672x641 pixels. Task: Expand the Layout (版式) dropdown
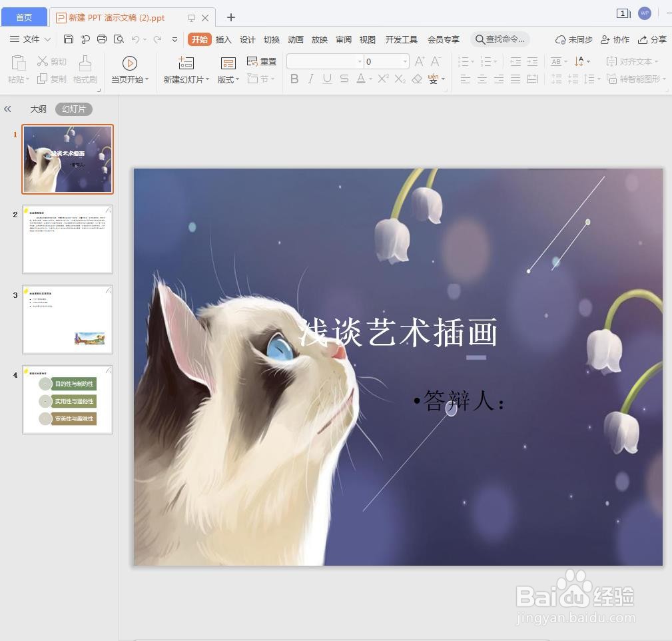tap(237, 79)
